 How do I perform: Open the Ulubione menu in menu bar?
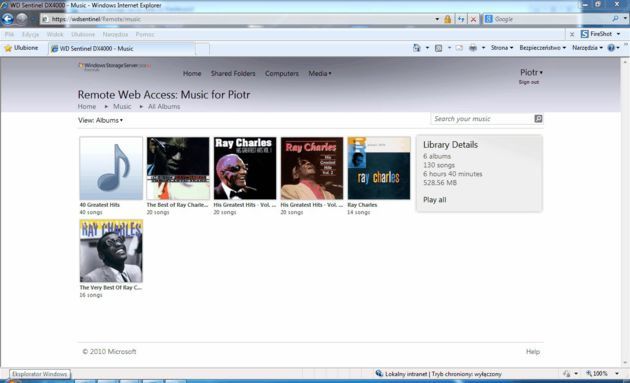pyautogui.click(x=83, y=35)
